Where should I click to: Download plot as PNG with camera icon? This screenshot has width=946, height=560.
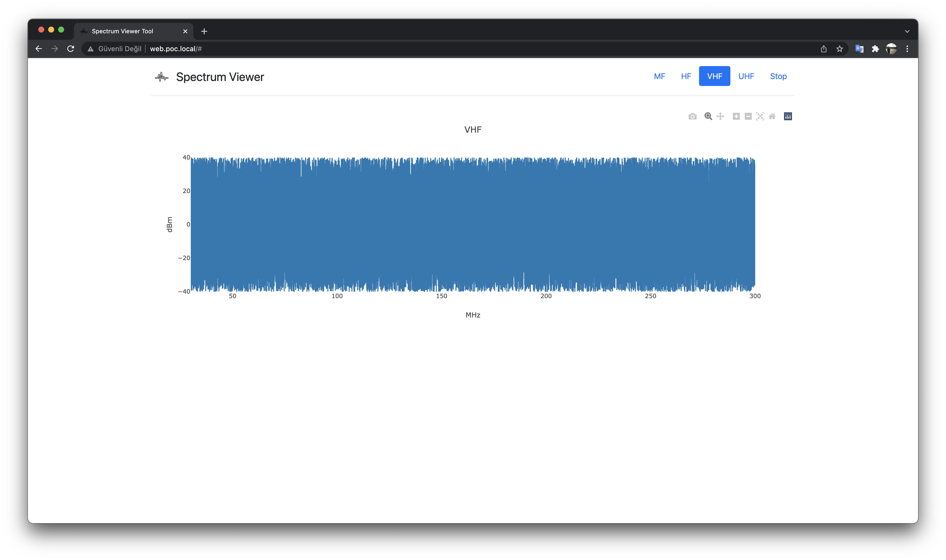click(x=692, y=116)
